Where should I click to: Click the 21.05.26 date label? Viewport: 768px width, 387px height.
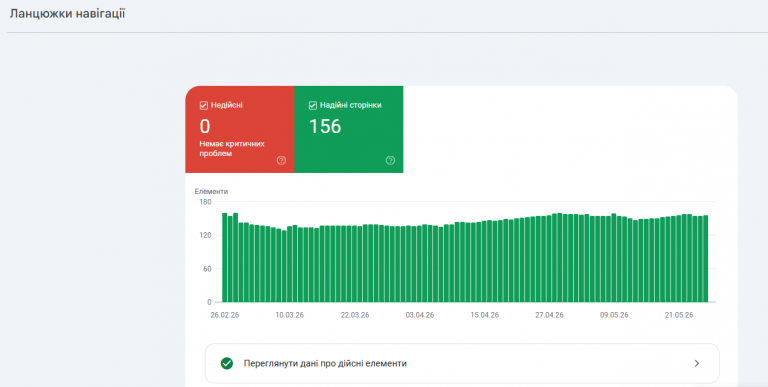pyautogui.click(x=679, y=315)
